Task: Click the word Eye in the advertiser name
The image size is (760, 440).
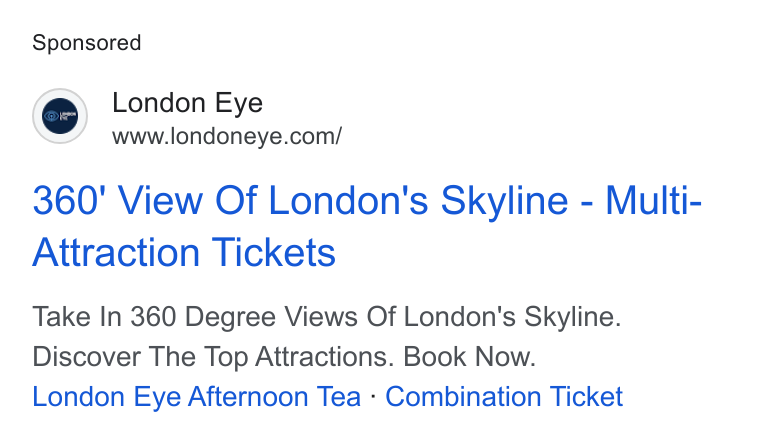Action: (239, 104)
